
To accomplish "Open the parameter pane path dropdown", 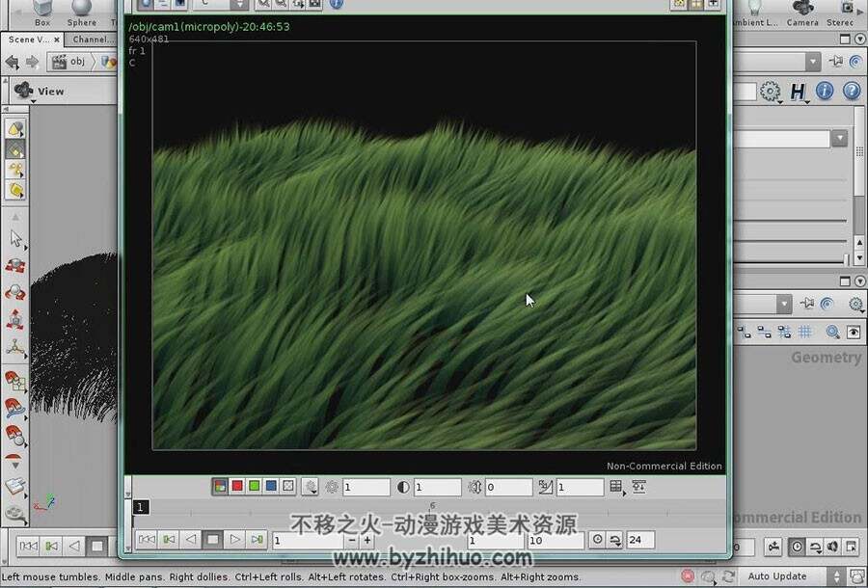I will coord(813,62).
